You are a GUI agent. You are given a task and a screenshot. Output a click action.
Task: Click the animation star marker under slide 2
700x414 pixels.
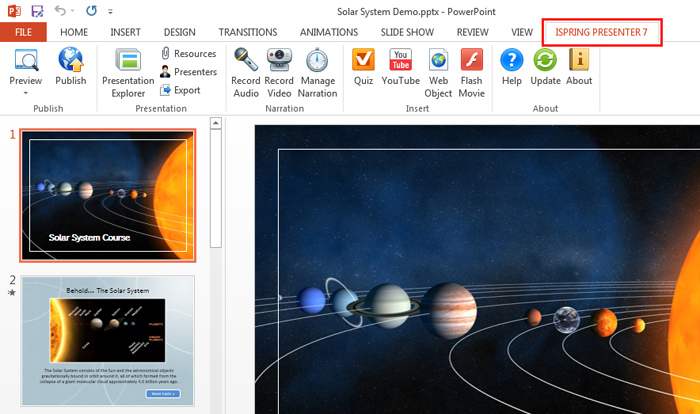[x=12, y=293]
